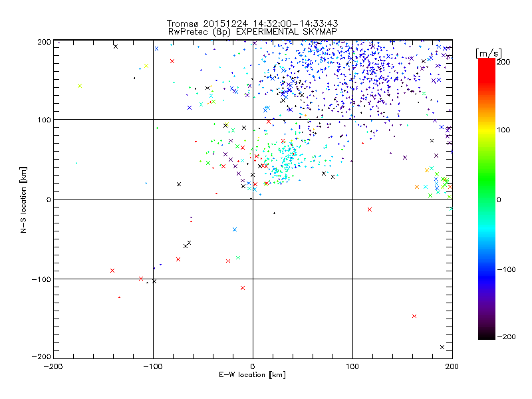Click the N-S axis tick label "-200"
The width and height of the screenshot is (532, 399).
41,356
